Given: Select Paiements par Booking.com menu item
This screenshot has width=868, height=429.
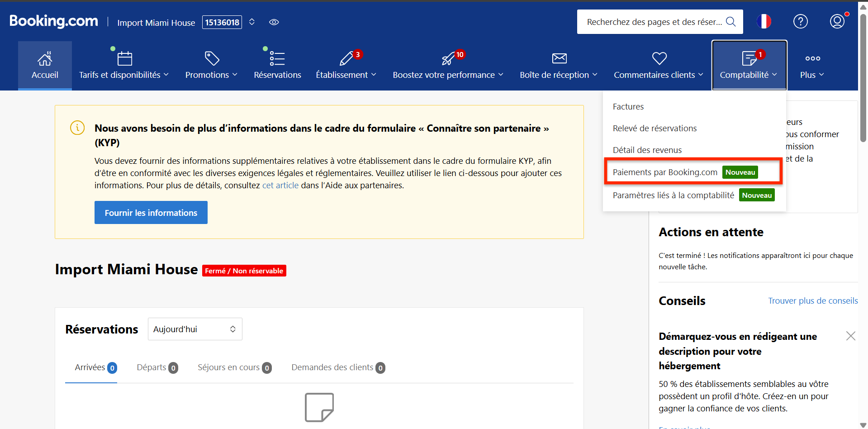Looking at the screenshot, I should click(665, 172).
